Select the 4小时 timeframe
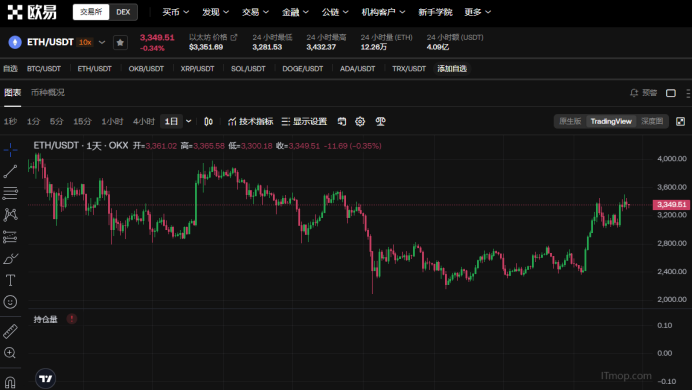This screenshot has width=692, height=390. pos(144,121)
